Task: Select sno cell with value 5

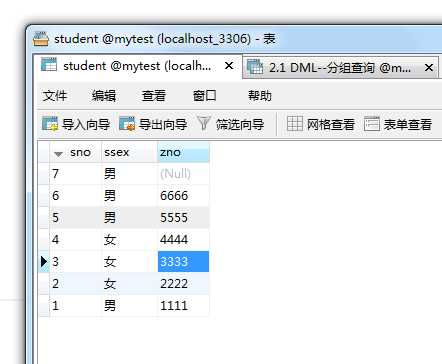Action: click(76, 218)
